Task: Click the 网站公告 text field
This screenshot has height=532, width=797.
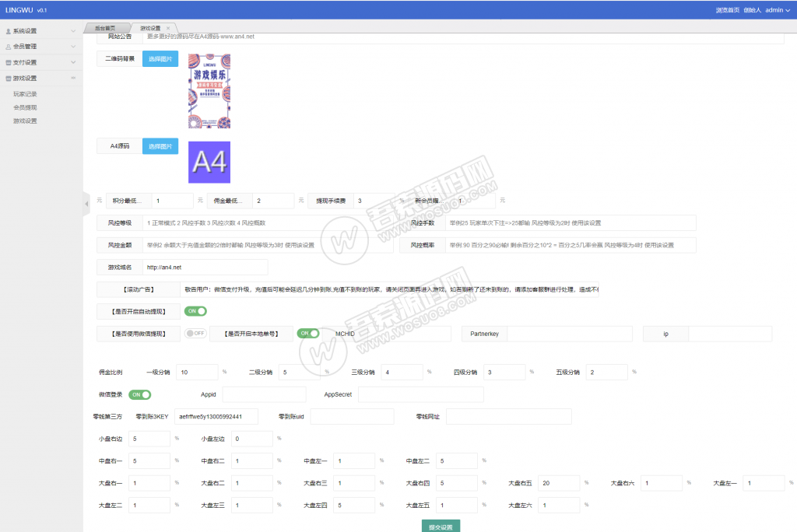Action: coord(463,37)
